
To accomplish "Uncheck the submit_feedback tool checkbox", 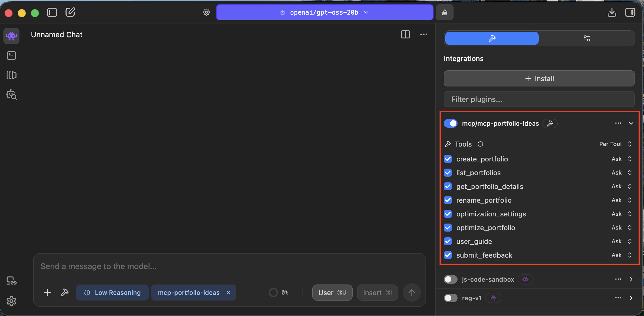I will click(x=448, y=255).
